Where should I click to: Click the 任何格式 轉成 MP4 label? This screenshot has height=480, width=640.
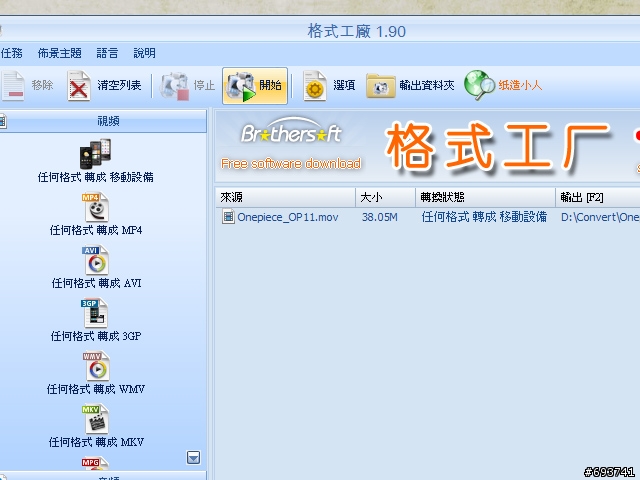point(96,230)
